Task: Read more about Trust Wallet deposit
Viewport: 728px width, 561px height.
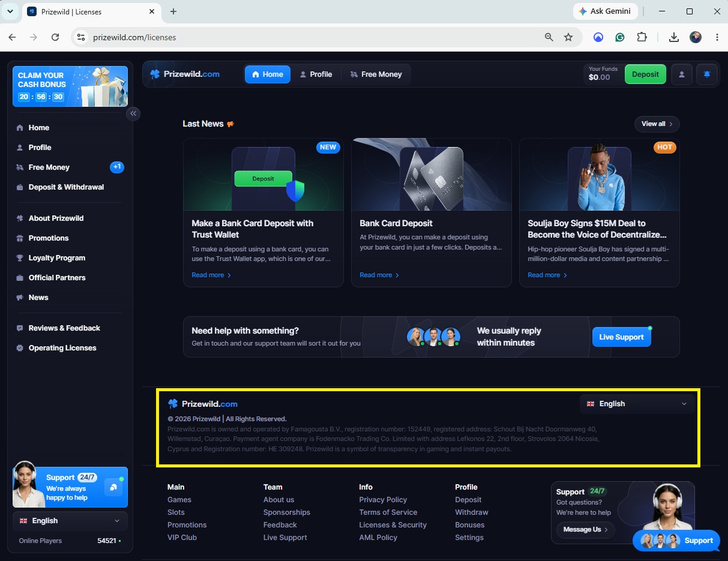Action: coord(211,275)
